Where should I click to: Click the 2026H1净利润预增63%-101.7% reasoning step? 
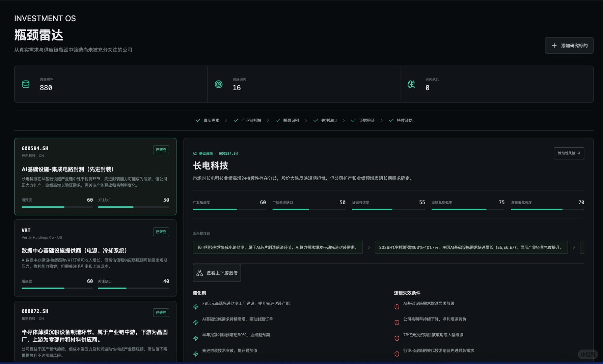tap(471, 247)
